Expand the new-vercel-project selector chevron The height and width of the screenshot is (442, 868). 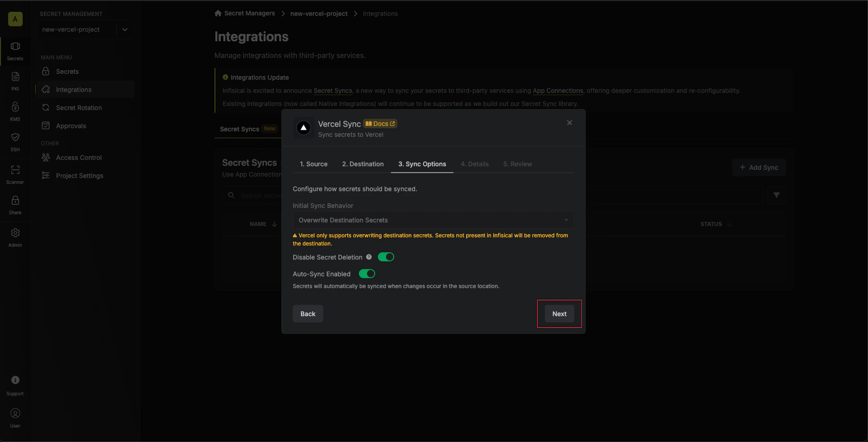point(125,29)
